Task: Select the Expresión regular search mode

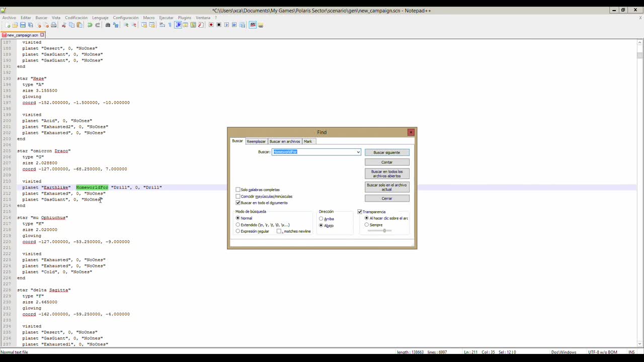Action: click(x=238, y=231)
